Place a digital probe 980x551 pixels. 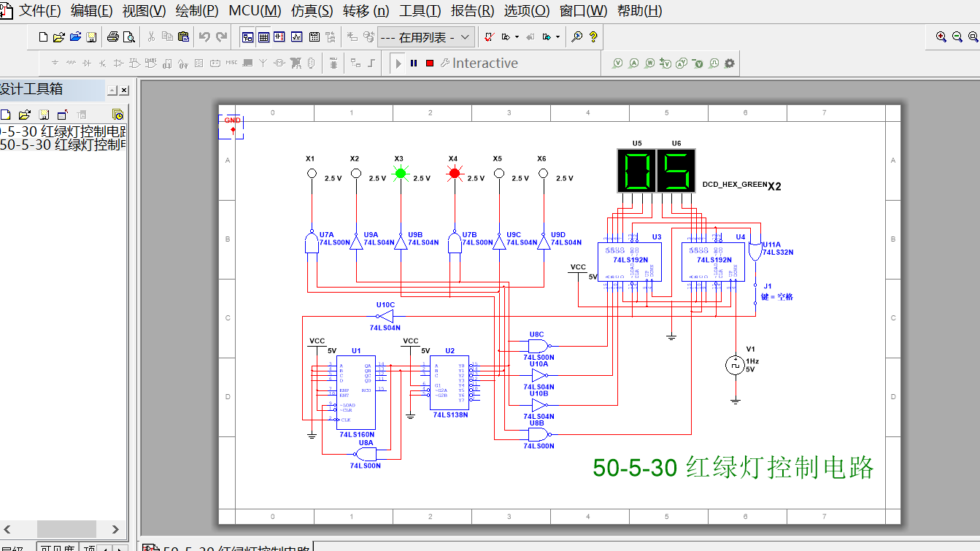pos(714,63)
